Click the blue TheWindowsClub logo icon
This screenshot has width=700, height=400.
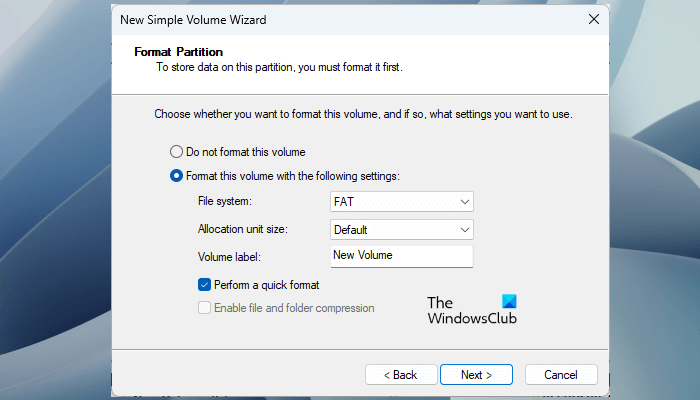point(507,302)
